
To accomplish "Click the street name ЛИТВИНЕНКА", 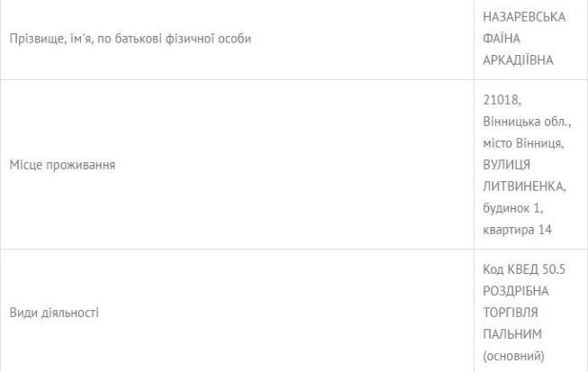I will pos(521,185).
